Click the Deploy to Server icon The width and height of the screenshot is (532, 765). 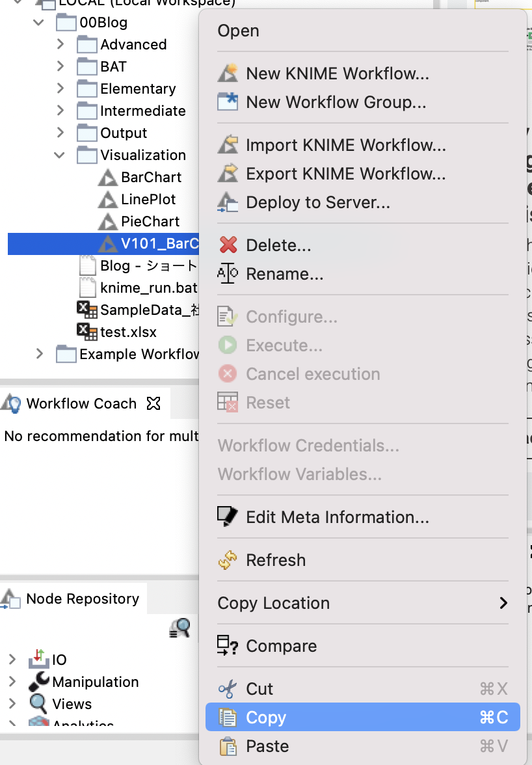(227, 202)
